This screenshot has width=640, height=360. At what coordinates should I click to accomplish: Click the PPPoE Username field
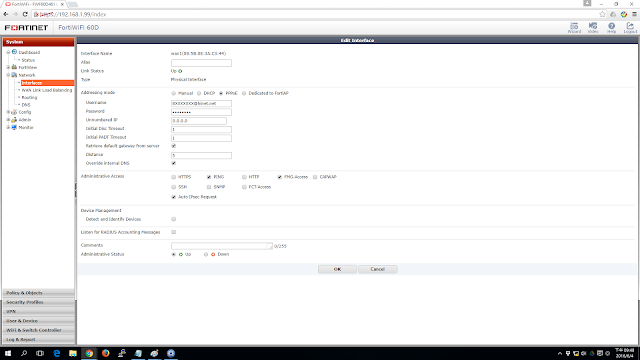tap(201, 104)
